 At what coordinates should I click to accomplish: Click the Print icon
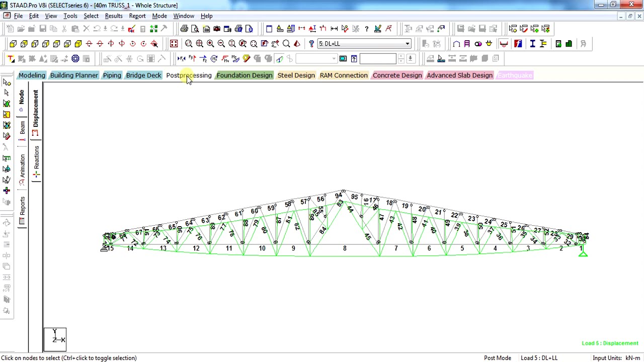pyautogui.click(x=184, y=29)
